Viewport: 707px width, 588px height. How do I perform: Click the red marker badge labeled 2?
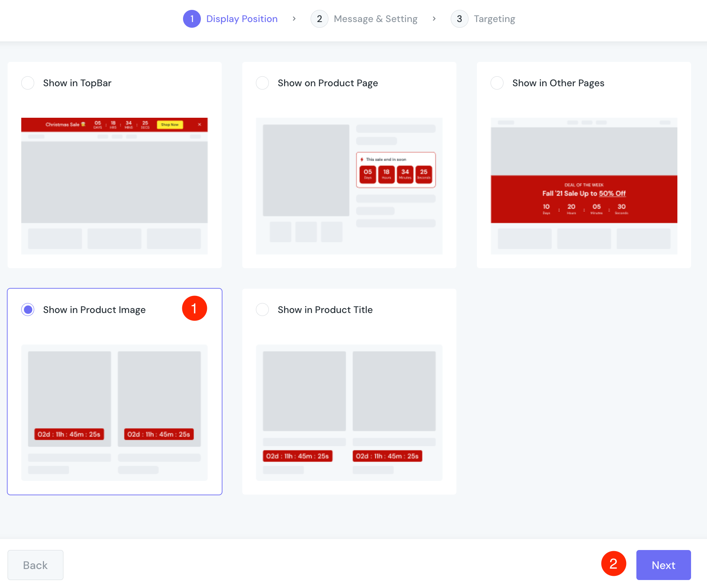click(x=614, y=564)
